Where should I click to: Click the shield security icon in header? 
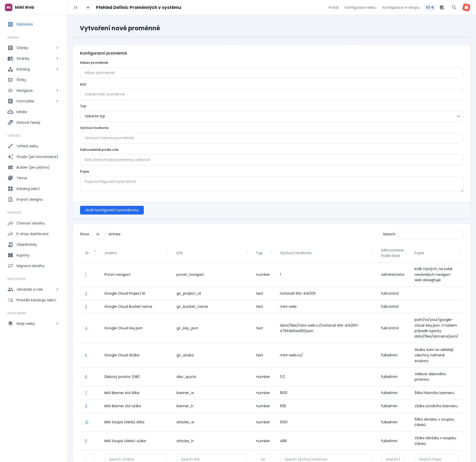click(x=442, y=7)
